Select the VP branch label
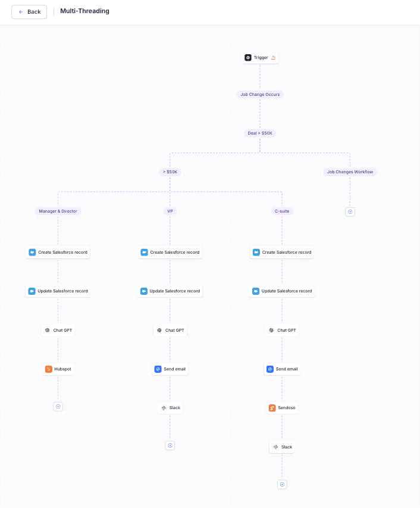This screenshot has width=420, height=508. pyautogui.click(x=170, y=211)
